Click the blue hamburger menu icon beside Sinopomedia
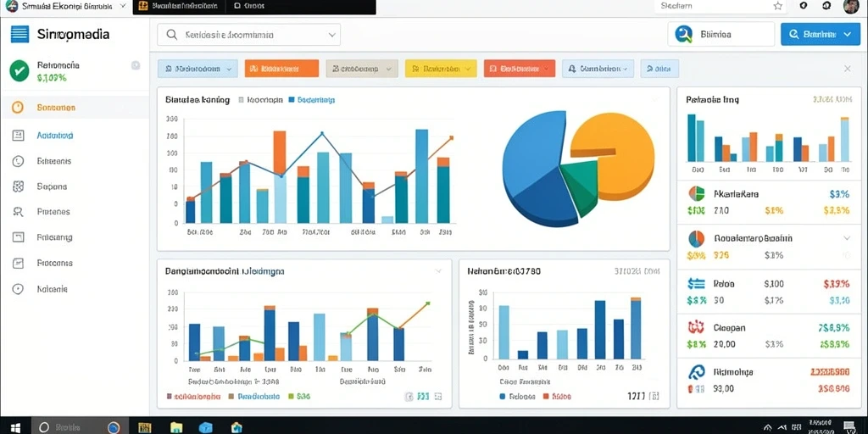The height and width of the screenshot is (434, 868). 19,34
